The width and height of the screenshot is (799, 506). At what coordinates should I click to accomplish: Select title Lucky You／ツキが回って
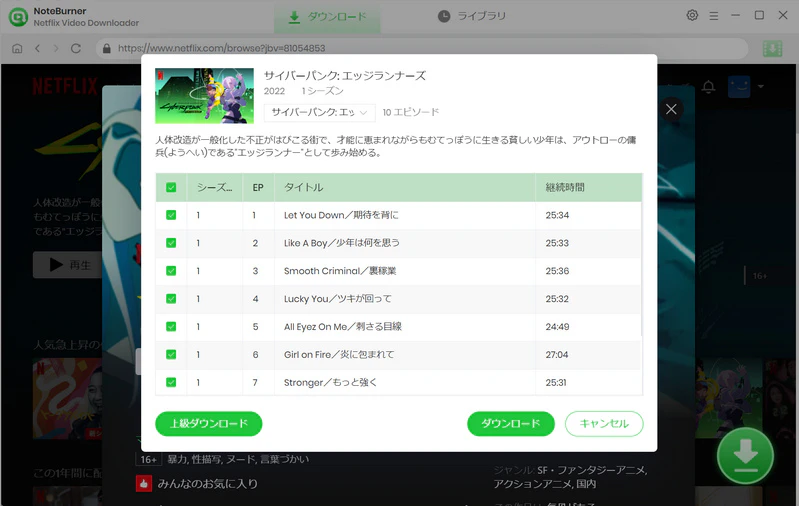coord(338,299)
